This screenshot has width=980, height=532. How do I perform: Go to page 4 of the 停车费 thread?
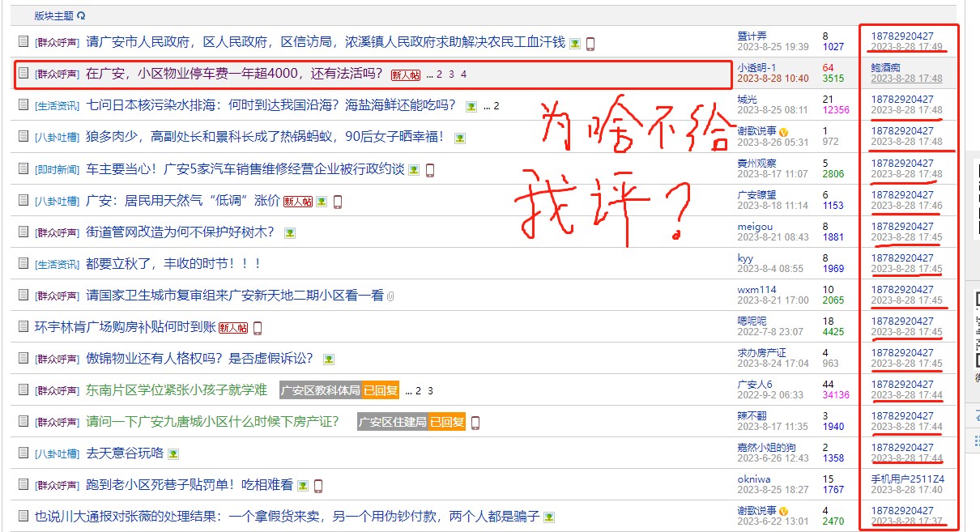(x=464, y=74)
